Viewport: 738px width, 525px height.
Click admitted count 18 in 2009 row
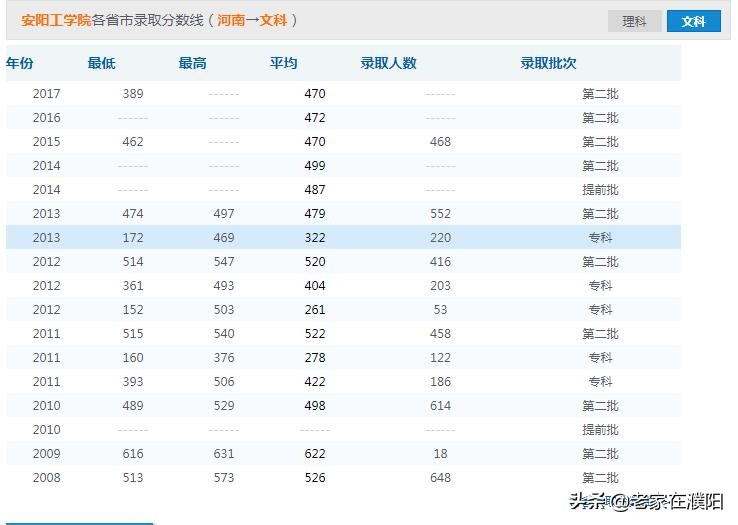click(x=441, y=454)
